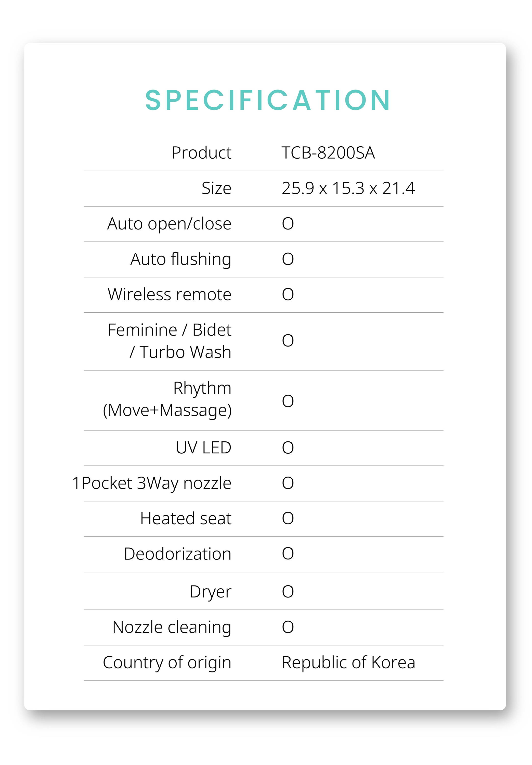This screenshot has width=532, height=765.
Task: Click the Republic of Korea text
Action: click(348, 662)
